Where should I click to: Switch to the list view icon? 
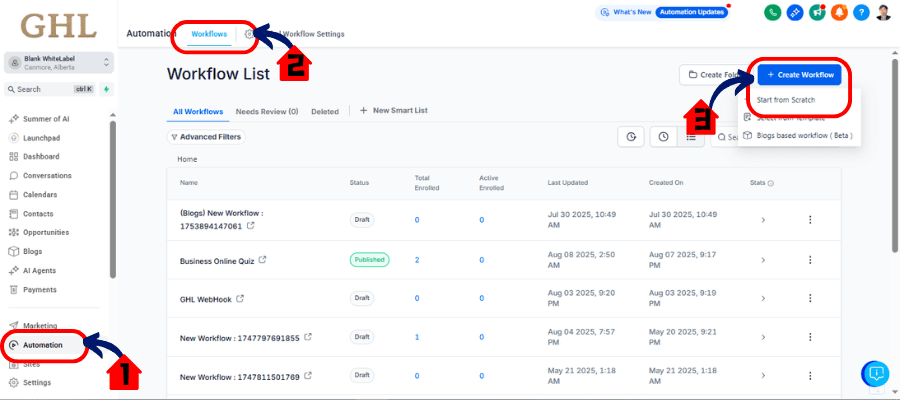[691, 137]
